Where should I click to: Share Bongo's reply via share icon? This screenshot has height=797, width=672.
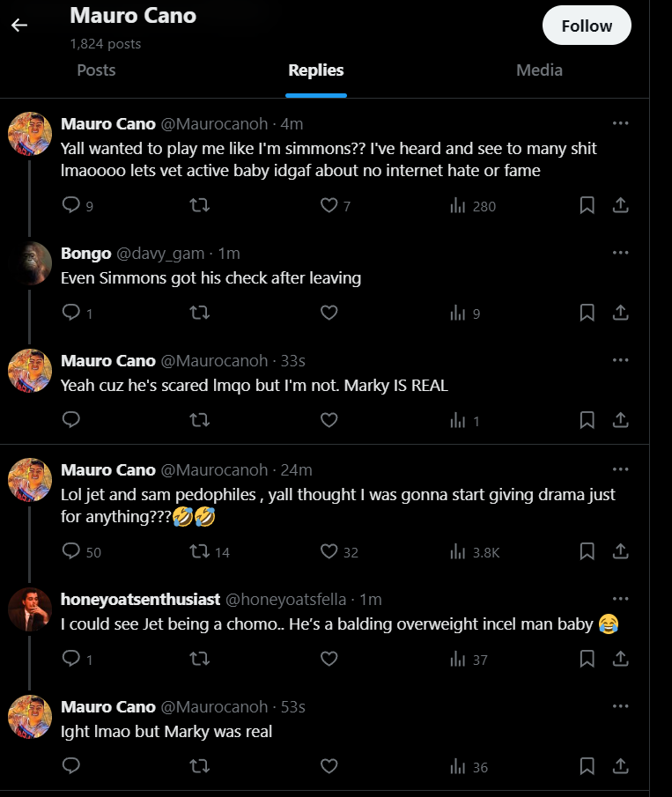point(620,313)
